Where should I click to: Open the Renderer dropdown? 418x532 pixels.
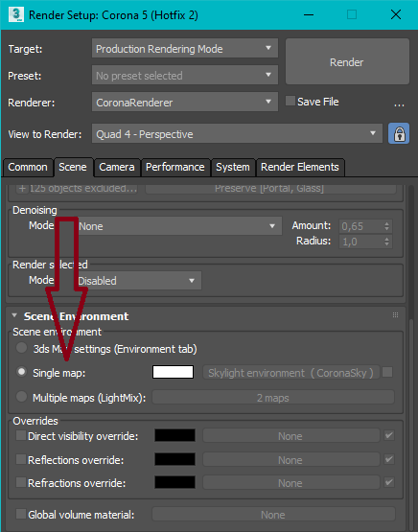point(185,103)
